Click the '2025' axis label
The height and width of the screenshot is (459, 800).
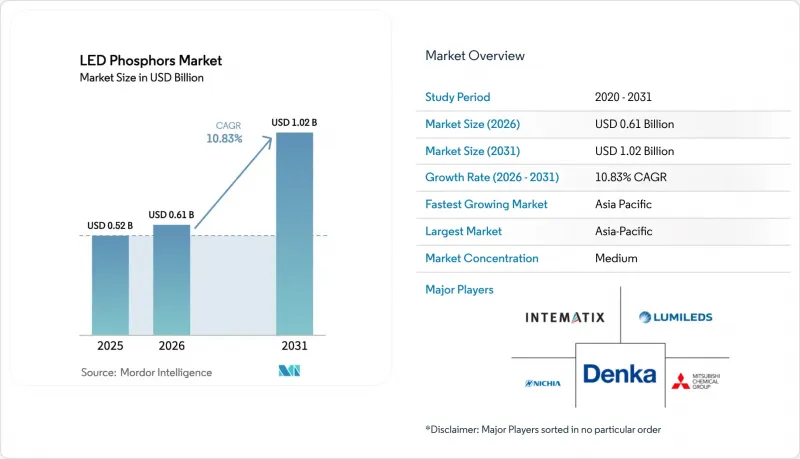(110, 346)
